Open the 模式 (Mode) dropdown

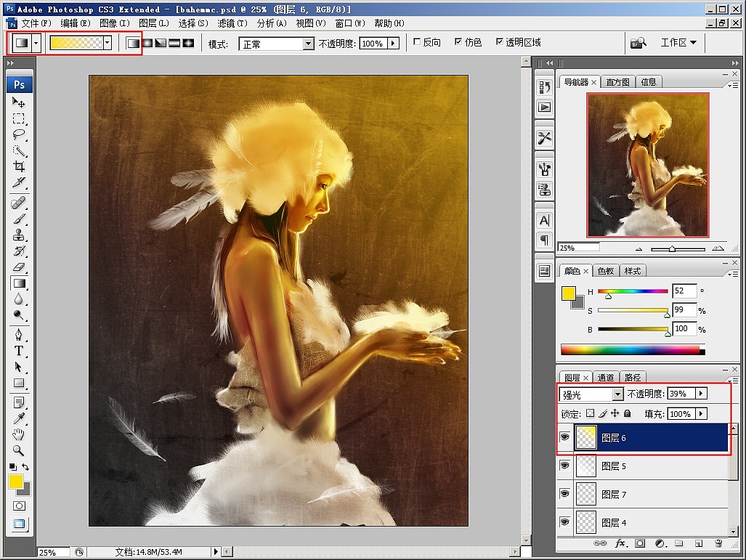[308, 44]
